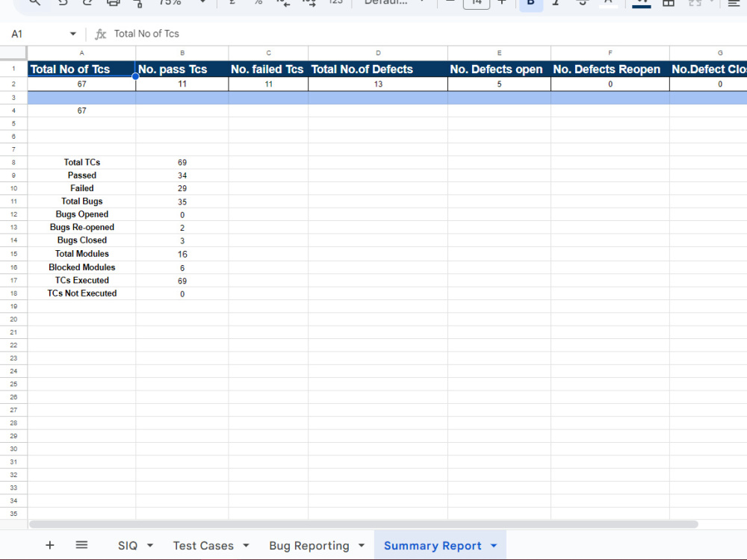
Task: Select the value 34 beside Passed
Action: [x=182, y=175]
